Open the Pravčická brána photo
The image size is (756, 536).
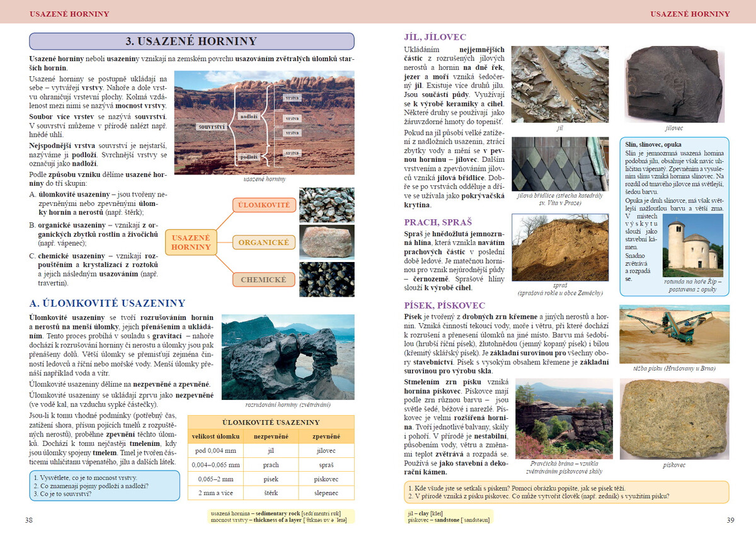point(564,418)
